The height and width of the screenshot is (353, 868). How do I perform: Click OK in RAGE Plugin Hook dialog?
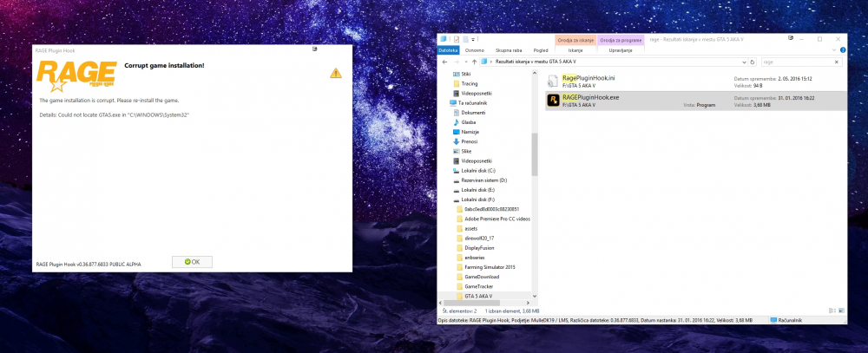pyautogui.click(x=192, y=262)
